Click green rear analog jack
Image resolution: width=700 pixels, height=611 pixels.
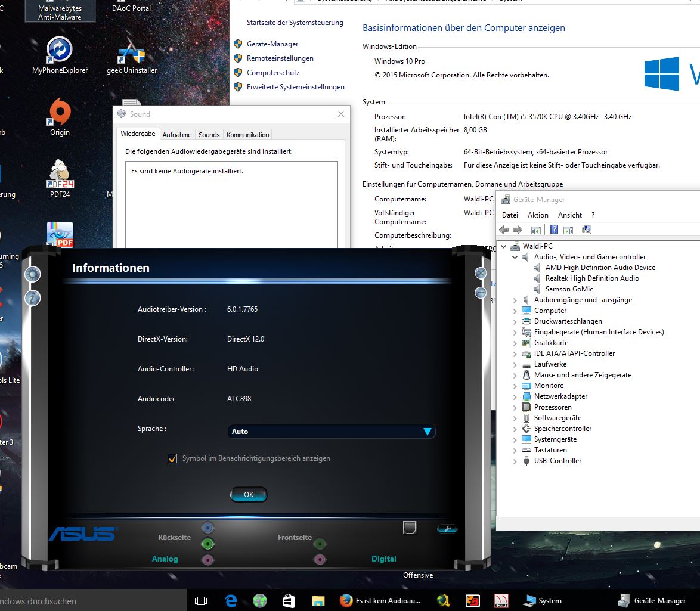[x=207, y=544]
